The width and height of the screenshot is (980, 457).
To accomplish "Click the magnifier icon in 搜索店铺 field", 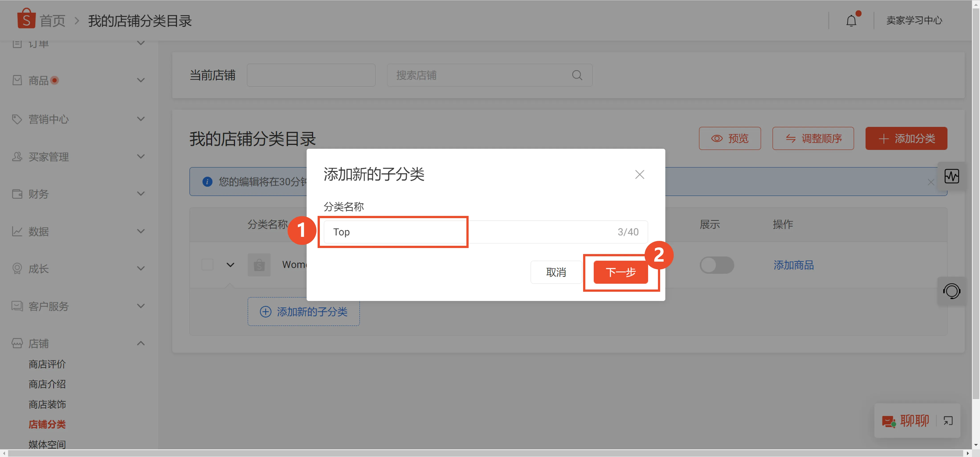I will tap(577, 75).
